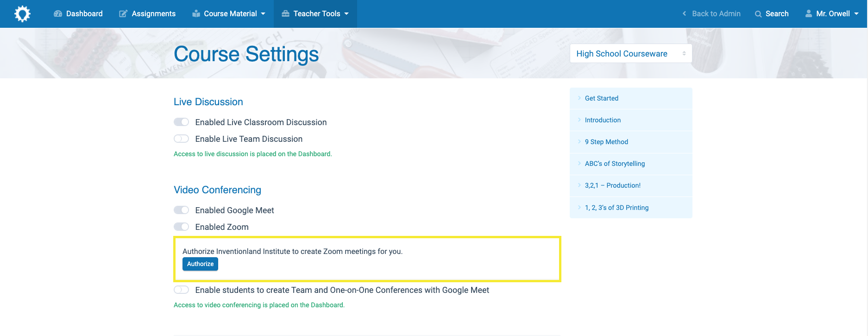Open the Introduction lesson link
The image size is (868, 336).
tap(603, 120)
